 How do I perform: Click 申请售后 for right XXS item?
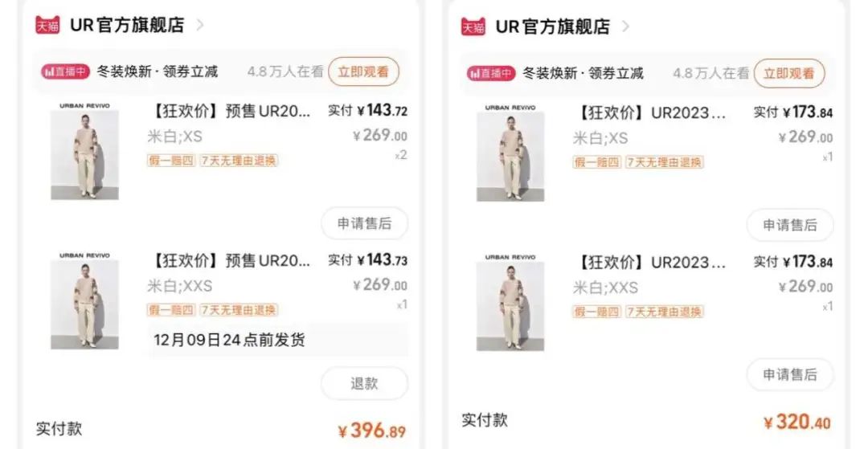click(x=790, y=374)
